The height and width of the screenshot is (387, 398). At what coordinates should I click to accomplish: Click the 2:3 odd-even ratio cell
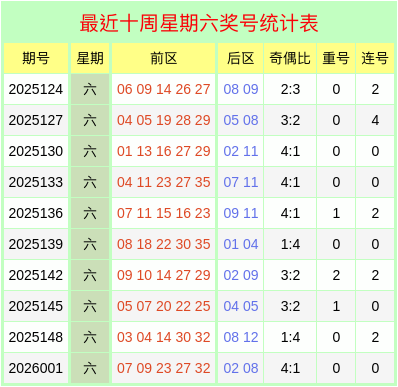pyautogui.click(x=290, y=89)
